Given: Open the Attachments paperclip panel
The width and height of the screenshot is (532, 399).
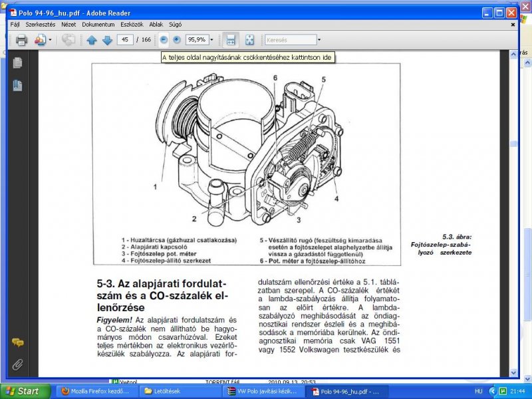Looking at the screenshot, I should [18, 364].
